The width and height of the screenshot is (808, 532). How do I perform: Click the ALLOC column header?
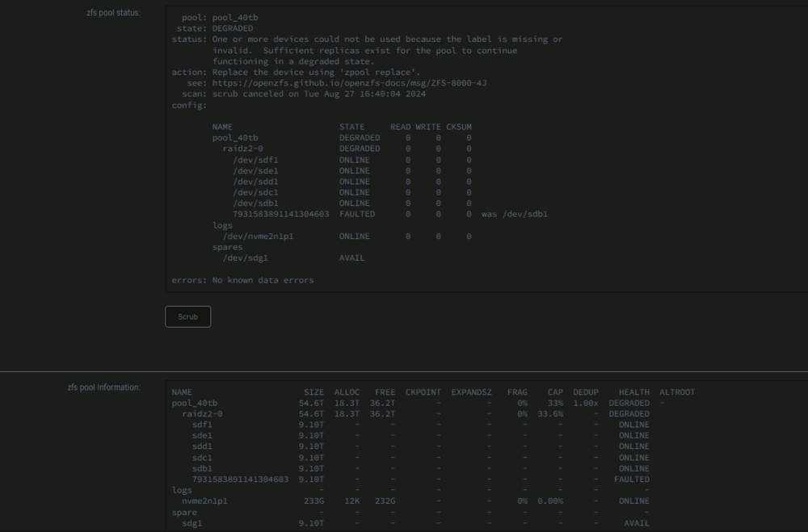(x=347, y=392)
